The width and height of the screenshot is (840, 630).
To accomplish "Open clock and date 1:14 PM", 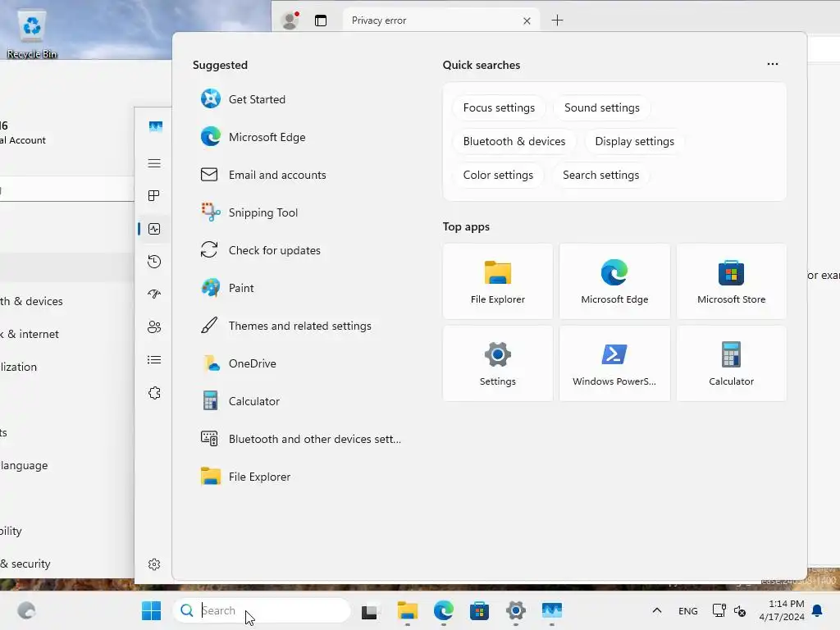I will (782, 610).
